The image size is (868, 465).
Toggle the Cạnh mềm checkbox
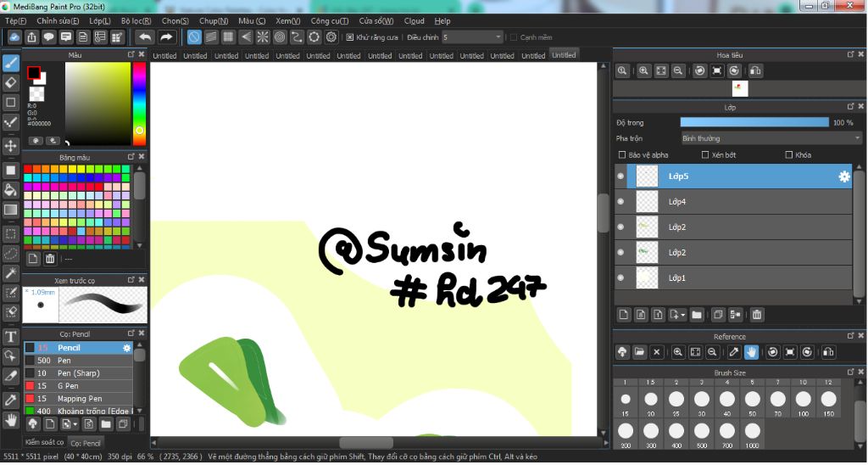pos(513,37)
